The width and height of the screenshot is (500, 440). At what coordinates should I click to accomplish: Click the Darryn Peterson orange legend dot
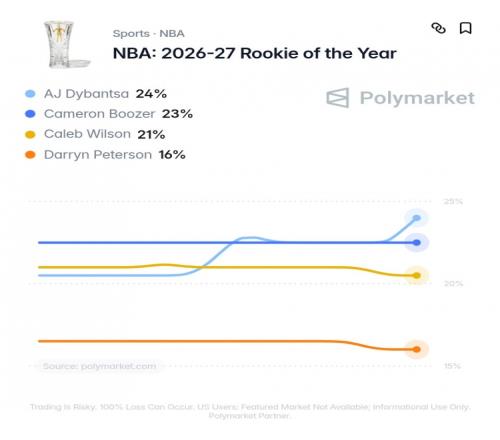pyautogui.click(x=30, y=155)
